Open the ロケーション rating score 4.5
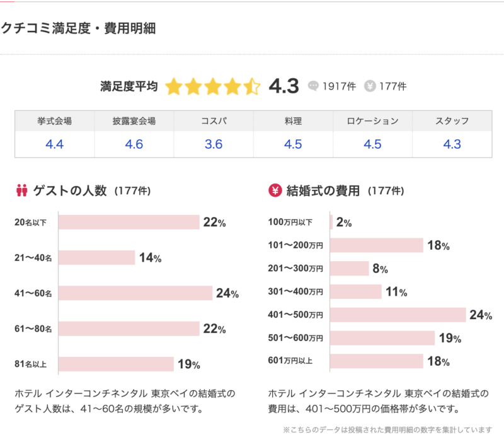The image size is (504, 442). (372, 144)
